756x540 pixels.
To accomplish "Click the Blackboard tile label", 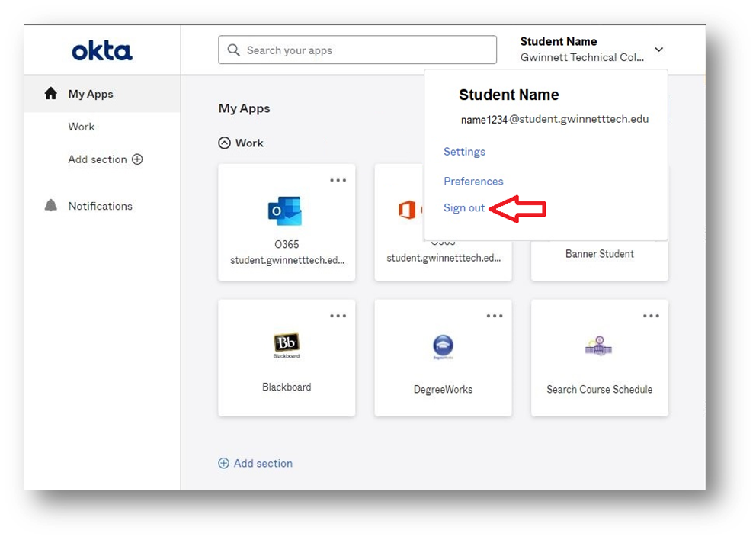I will tap(287, 387).
